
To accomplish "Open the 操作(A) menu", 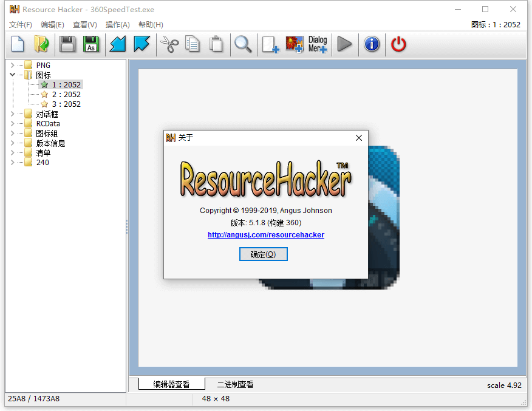I will [117, 25].
